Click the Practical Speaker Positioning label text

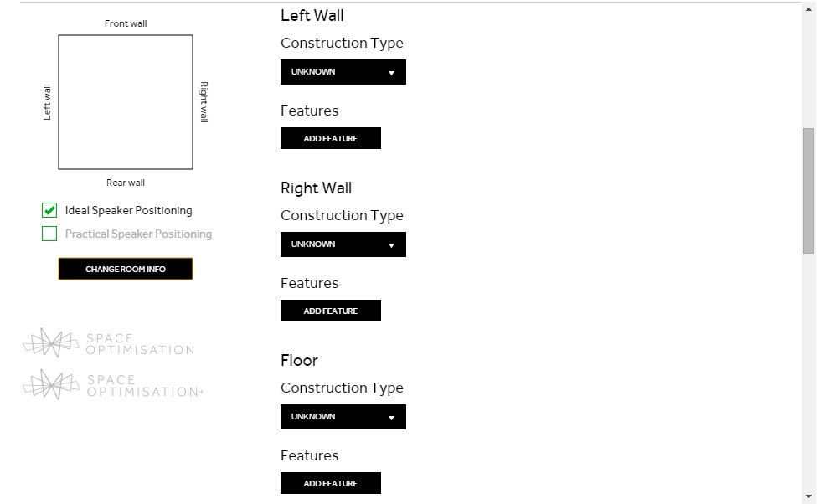click(138, 234)
